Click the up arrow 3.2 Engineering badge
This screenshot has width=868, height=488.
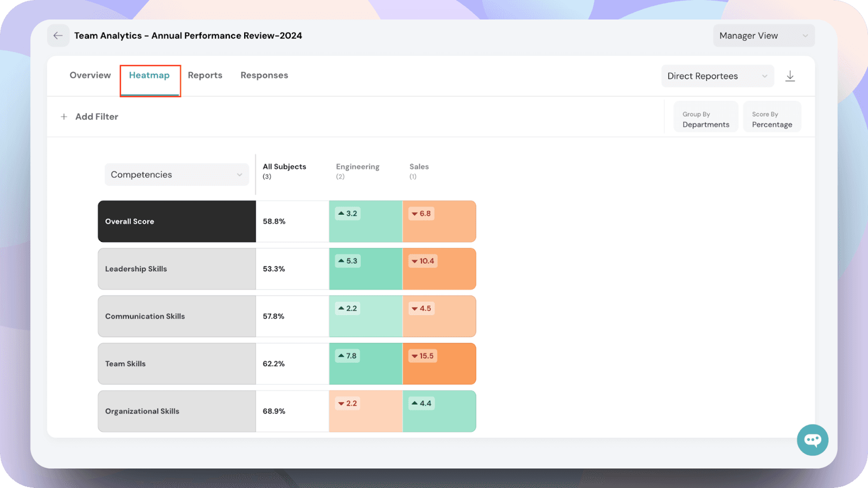click(348, 214)
